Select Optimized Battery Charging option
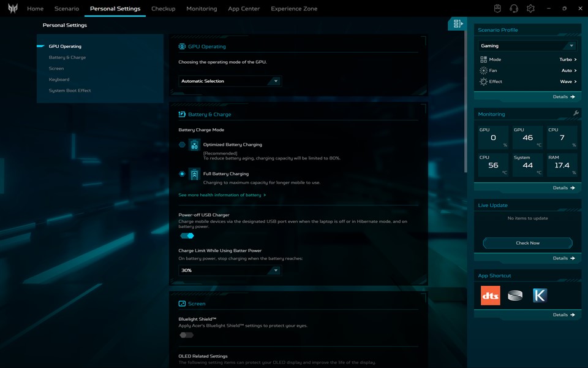 point(182,145)
